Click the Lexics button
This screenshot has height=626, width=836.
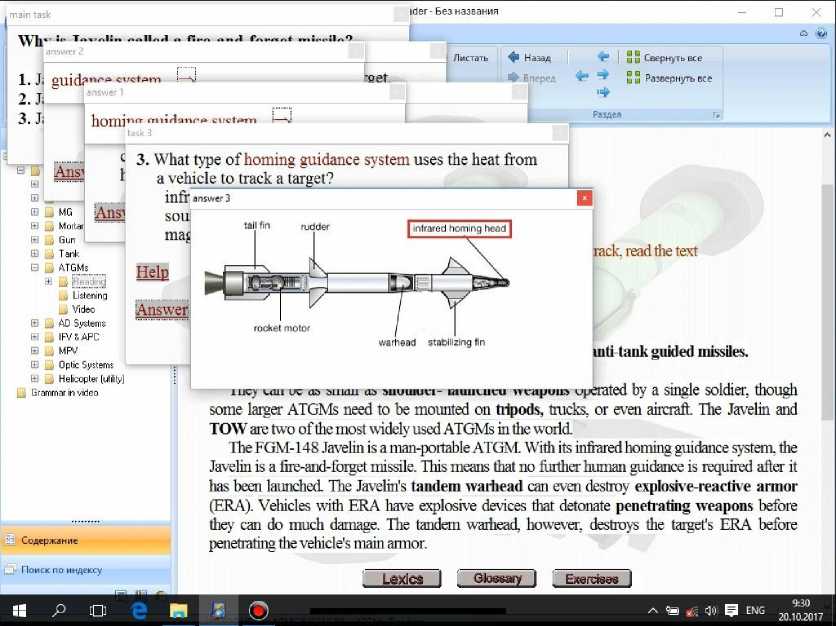pyautogui.click(x=402, y=579)
